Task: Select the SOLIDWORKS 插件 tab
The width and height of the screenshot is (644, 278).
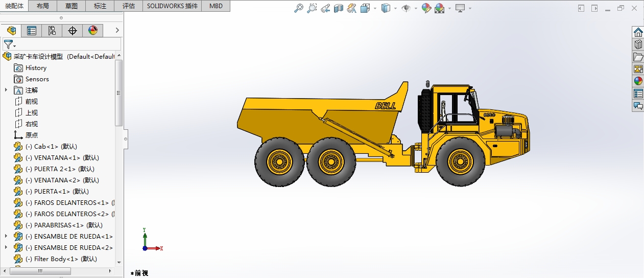Action: [172, 6]
